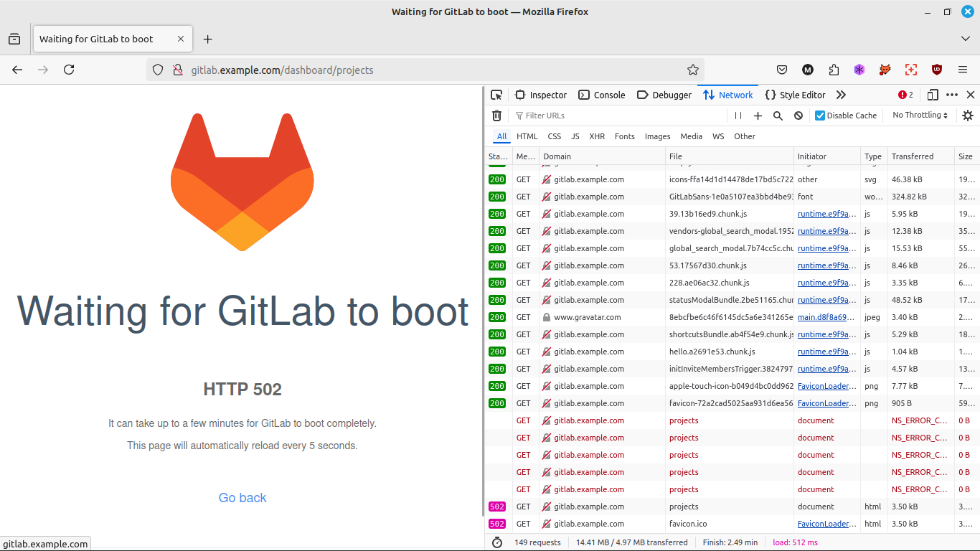Switch to the Style Editor tab
Screen dimensions: 980x551
pos(795,95)
